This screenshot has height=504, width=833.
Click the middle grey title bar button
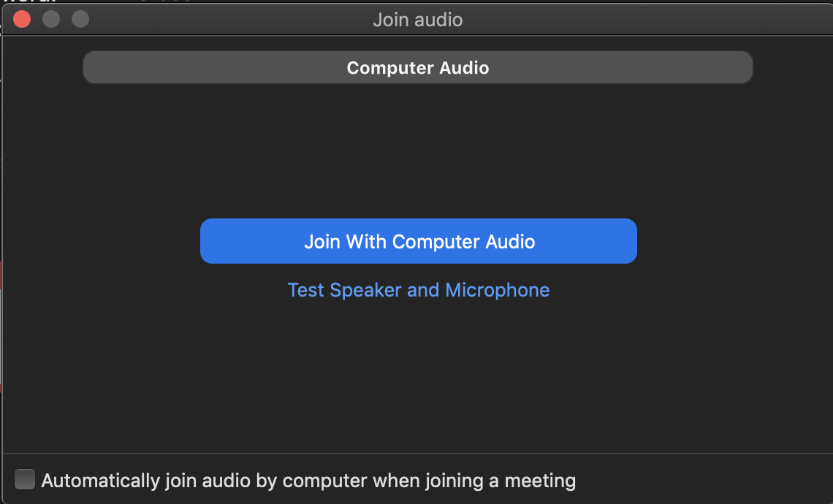click(51, 19)
